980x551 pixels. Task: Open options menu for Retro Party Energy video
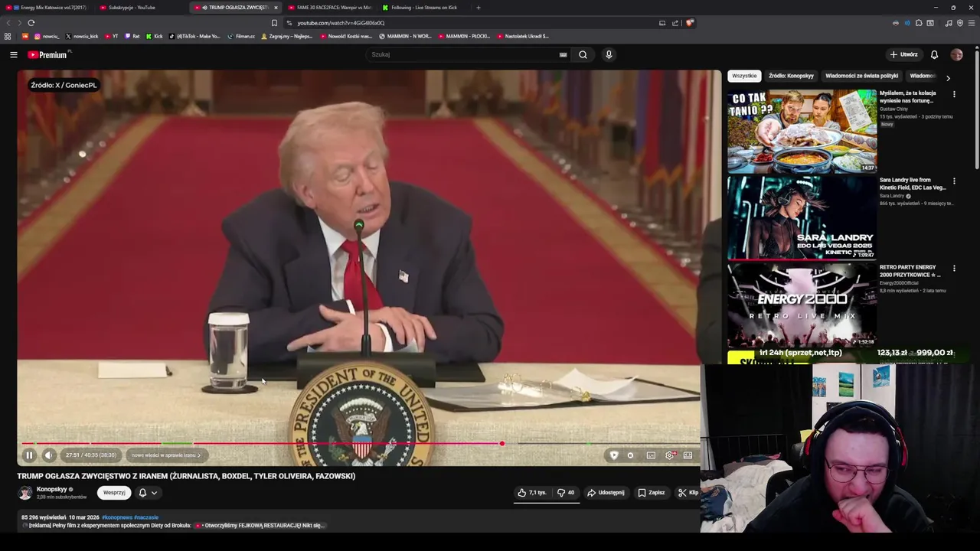click(x=954, y=269)
